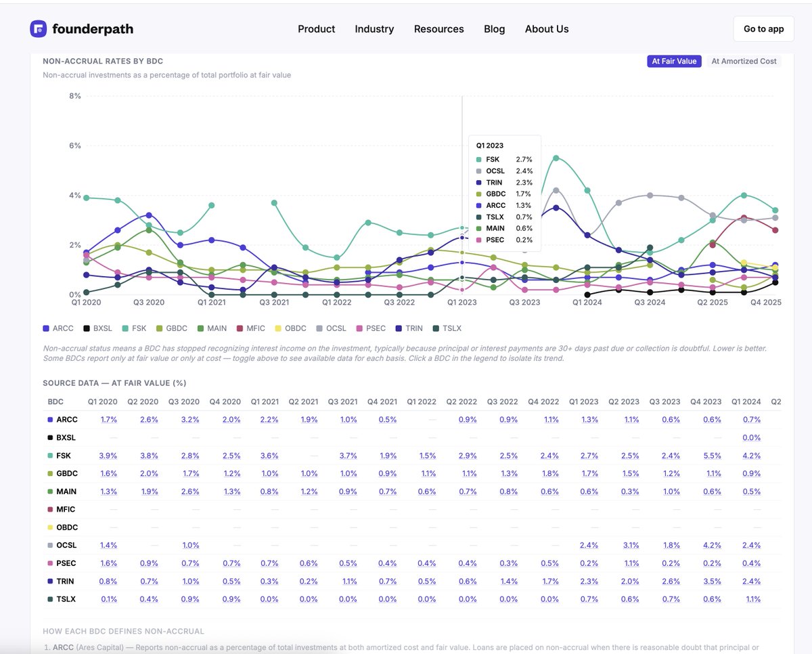Click the PSEC 0.2% tooltip entry

[504, 240]
